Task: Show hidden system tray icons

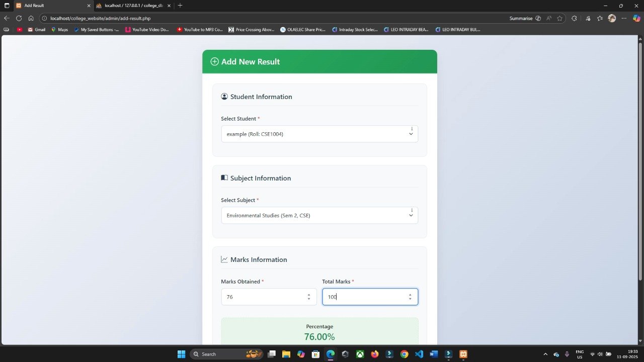Action: [x=545, y=354]
